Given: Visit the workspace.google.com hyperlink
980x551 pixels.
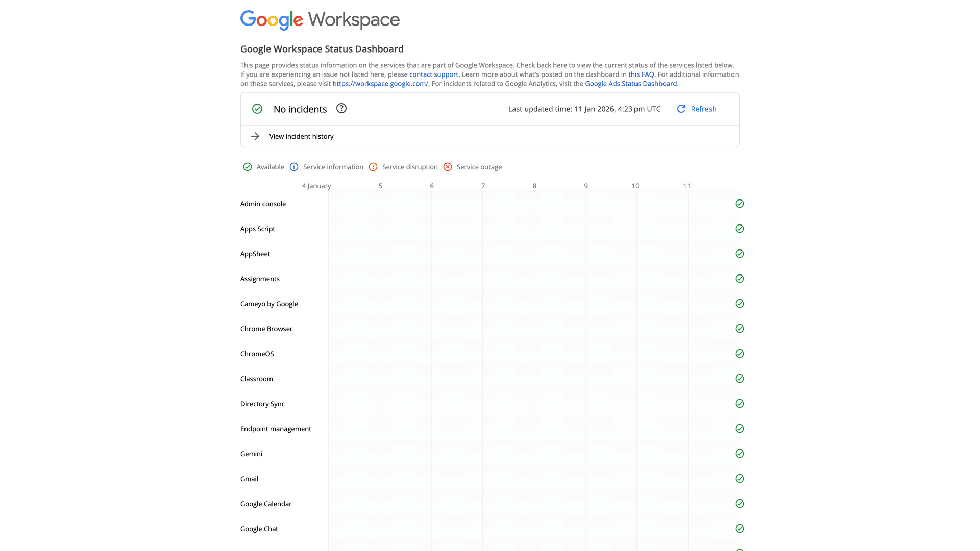Looking at the screenshot, I should pyautogui.click(x=380, y=83).
